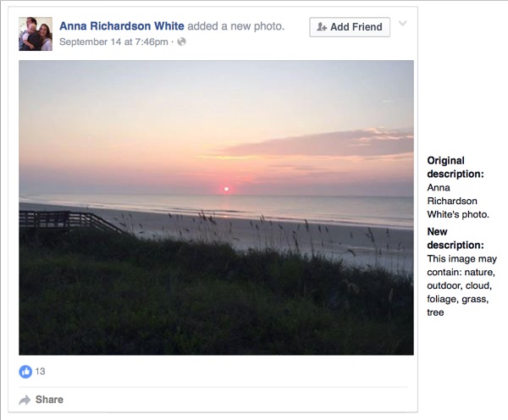The height and width of the screenshot is (420, 508).
Task: Click the blue thumbs-up like icon
Action: 25,372
